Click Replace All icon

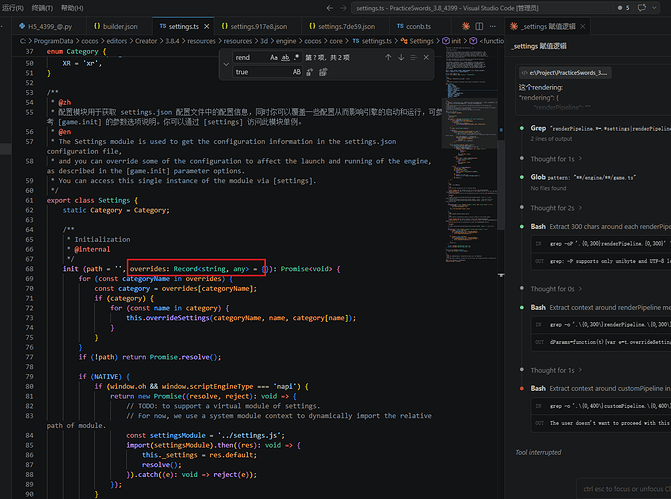[x=323, y=72]
